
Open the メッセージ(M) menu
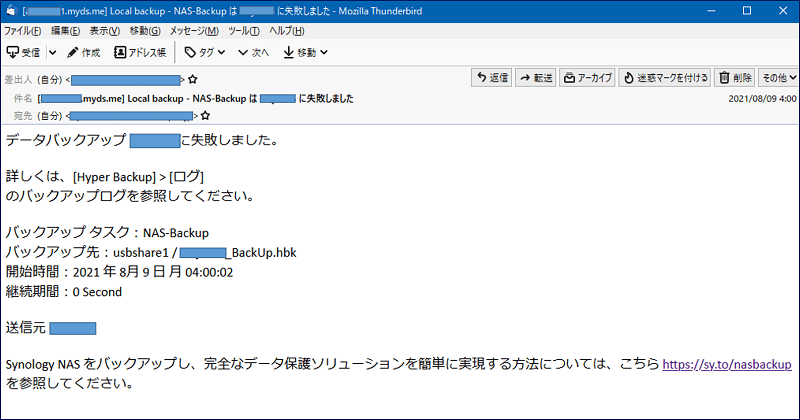click(x=194, y=31)
